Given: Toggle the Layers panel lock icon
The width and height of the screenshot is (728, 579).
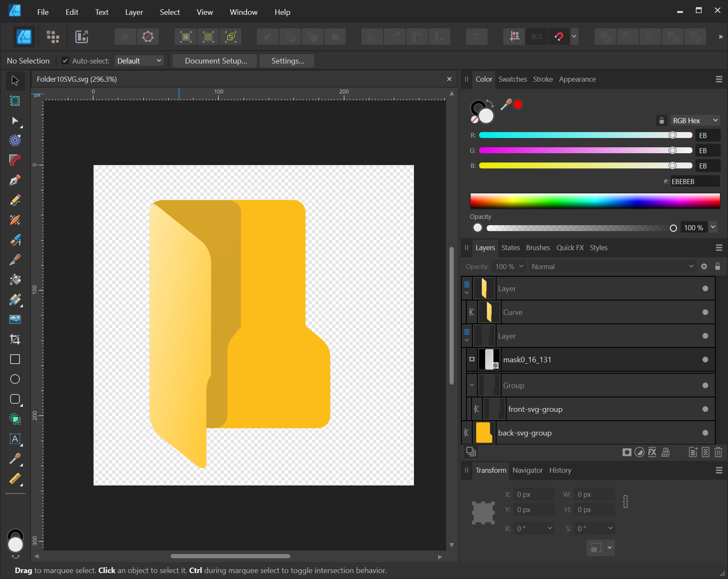Looking at the screenshot, I should pyautogui.click(x=717, y=267).
